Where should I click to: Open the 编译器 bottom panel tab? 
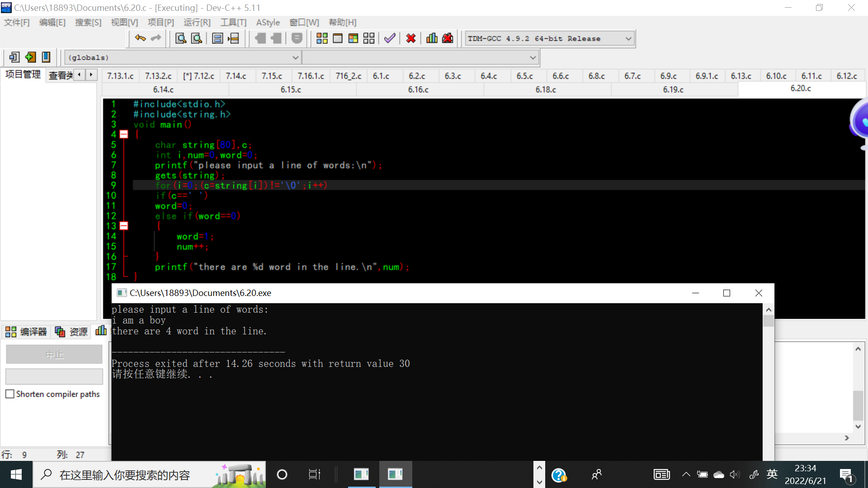tap(26, 332)
